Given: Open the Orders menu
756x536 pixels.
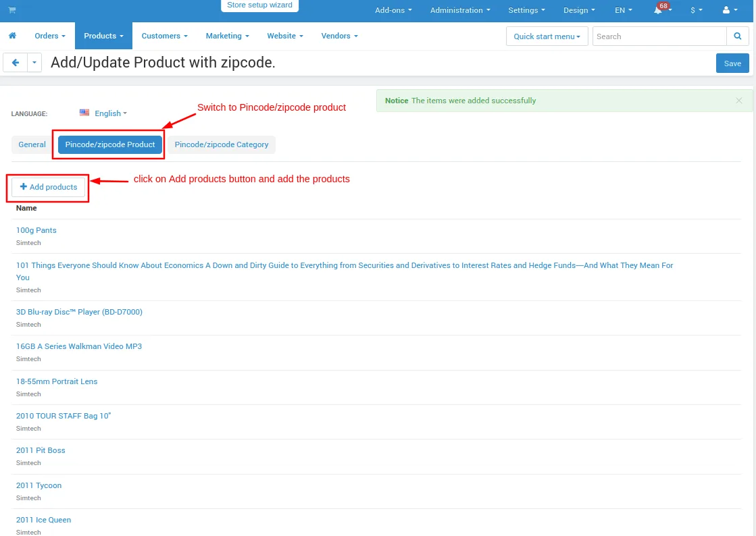Looking at the screenshot, I should (x=50, y=36).
